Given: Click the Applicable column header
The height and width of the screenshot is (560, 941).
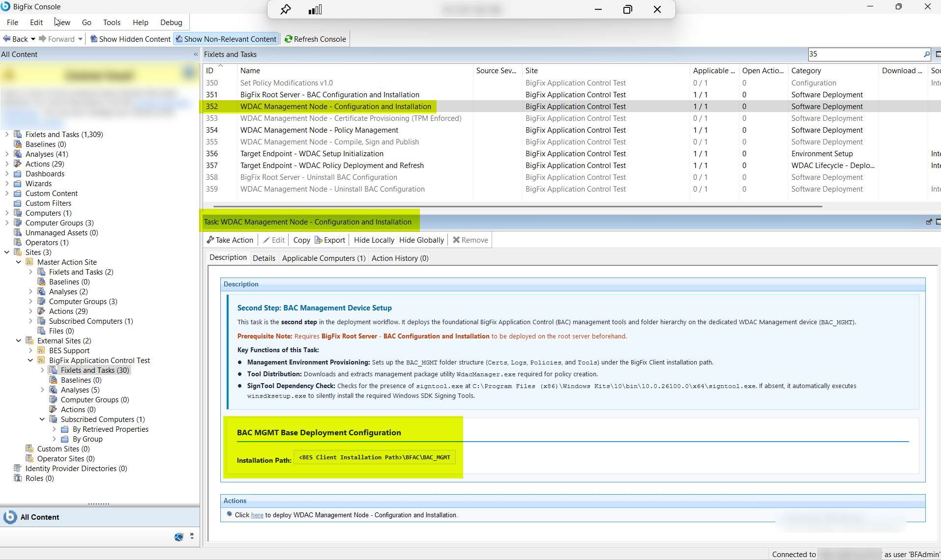Looking at the screenshot, I should (x=714, y=71).
